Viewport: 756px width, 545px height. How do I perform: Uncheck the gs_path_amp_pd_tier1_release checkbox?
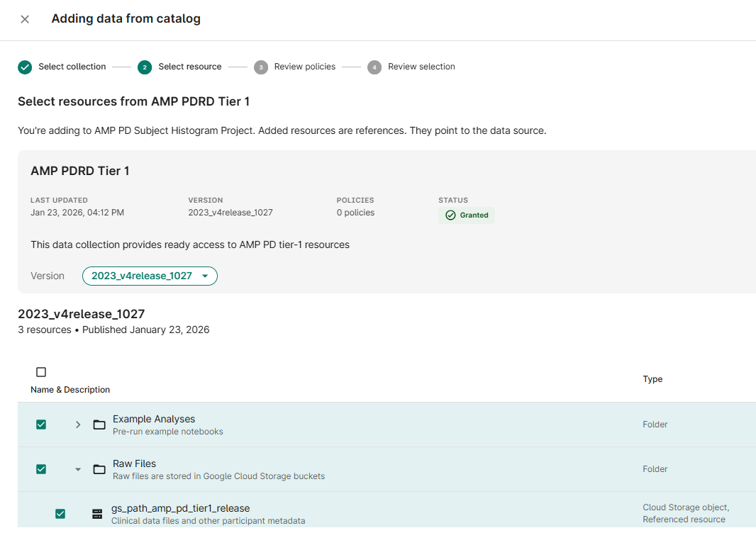pyautogui.click(x=60, y=514)
